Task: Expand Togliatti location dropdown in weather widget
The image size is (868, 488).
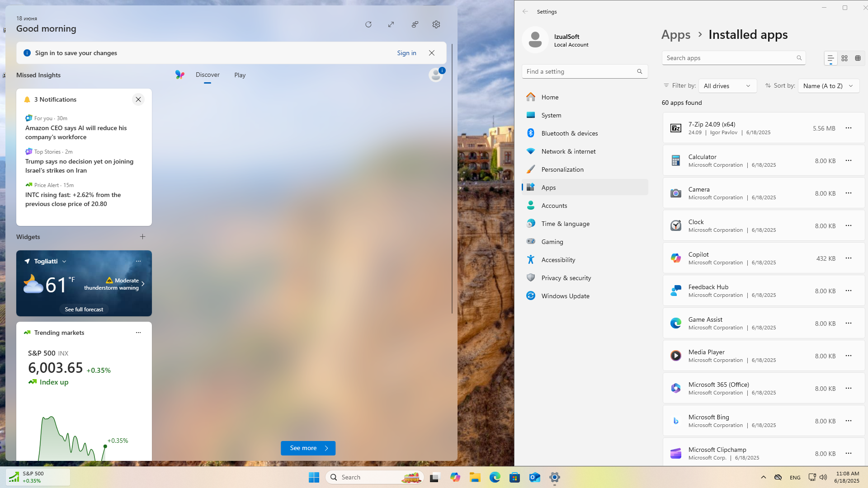Action: pos(64,262)
